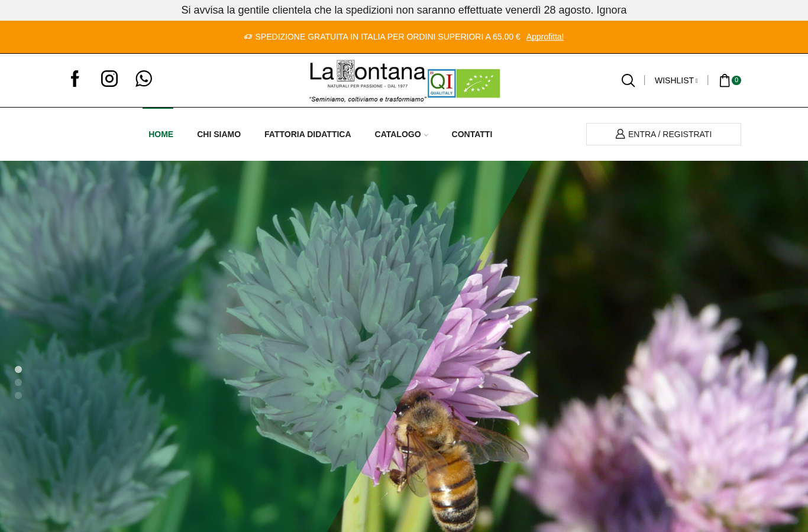Click the "Seminiamo, coltiviamo e trasformiamo" tagline
The height and width of the screenshot is (532, 808).
367,99
